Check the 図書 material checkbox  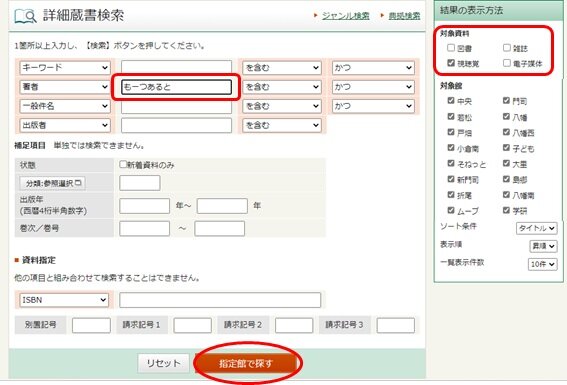tap(451, 47)
